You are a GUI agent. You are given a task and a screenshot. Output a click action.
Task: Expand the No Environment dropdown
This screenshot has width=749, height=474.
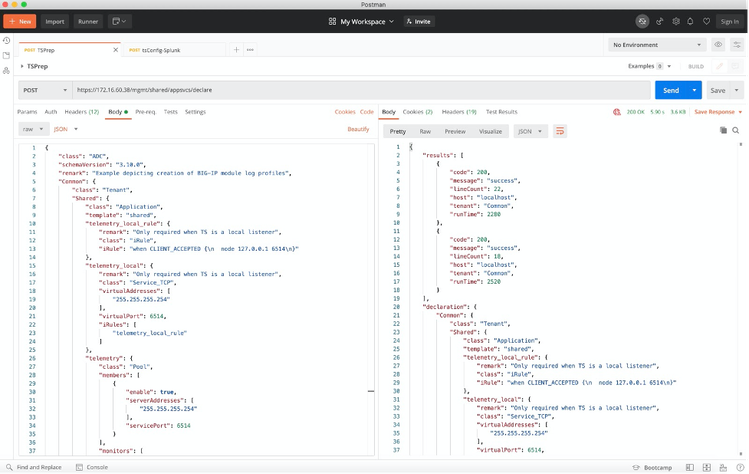(657, 45)
